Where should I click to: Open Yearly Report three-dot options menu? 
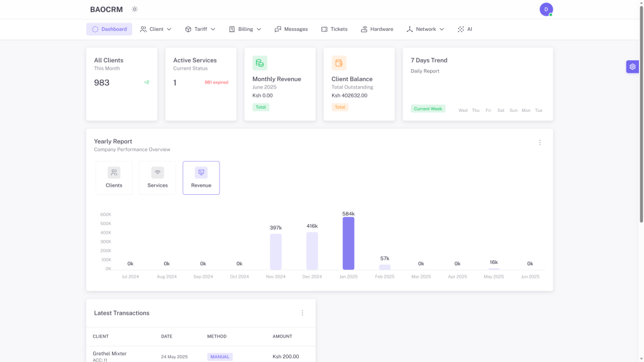[x=540, y=143]
